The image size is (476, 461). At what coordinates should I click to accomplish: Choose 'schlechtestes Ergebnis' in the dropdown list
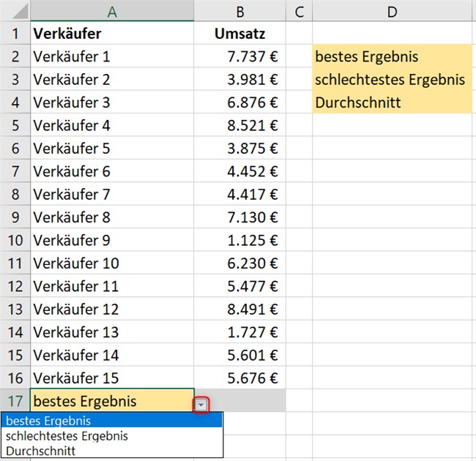point(112,436)
